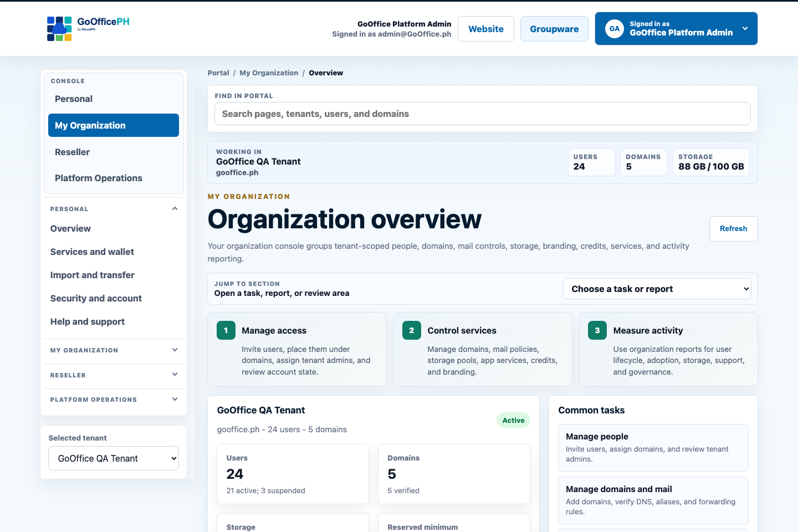
Task: Click the Portal breadcrumb
Action: click(218, 73)
